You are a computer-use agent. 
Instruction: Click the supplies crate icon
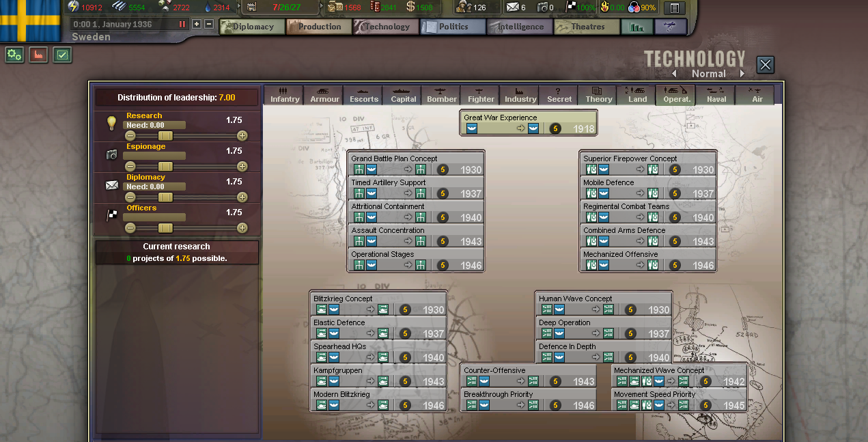click(335, 7)
